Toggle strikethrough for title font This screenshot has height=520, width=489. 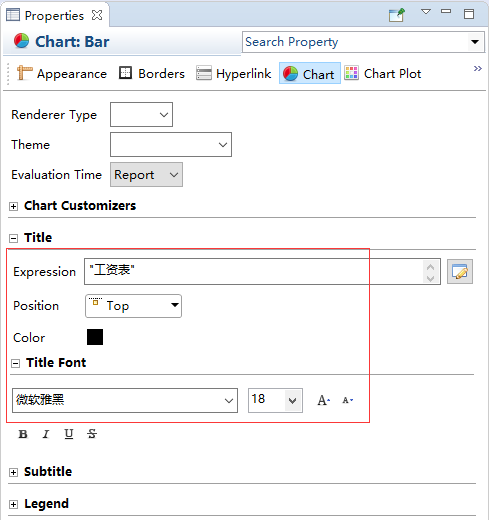(92, 434)
